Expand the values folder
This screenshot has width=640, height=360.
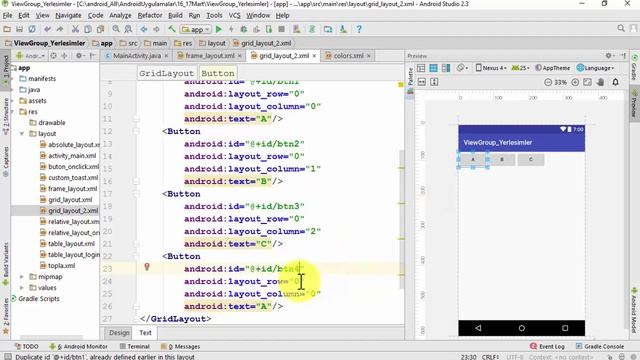tap(22, 288)
